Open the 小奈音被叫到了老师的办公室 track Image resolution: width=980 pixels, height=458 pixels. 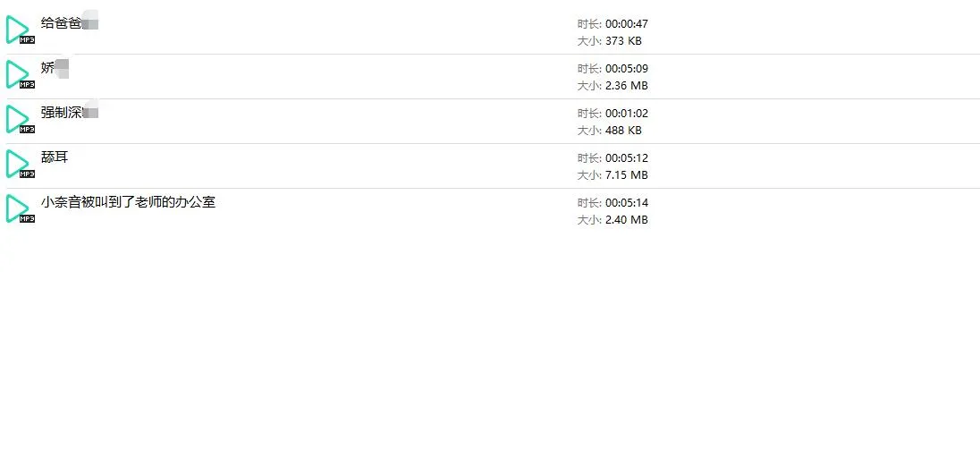[x=128, y=202]
